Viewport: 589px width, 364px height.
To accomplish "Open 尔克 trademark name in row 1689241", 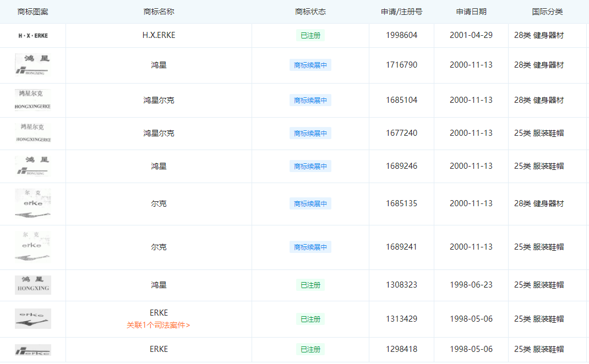I will [x=159, y=247].
